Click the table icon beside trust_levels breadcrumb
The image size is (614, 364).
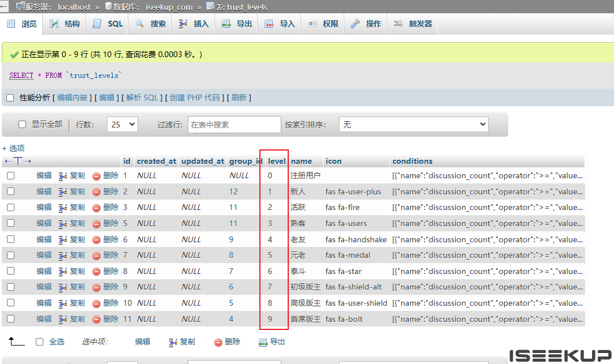click(210, 6)
